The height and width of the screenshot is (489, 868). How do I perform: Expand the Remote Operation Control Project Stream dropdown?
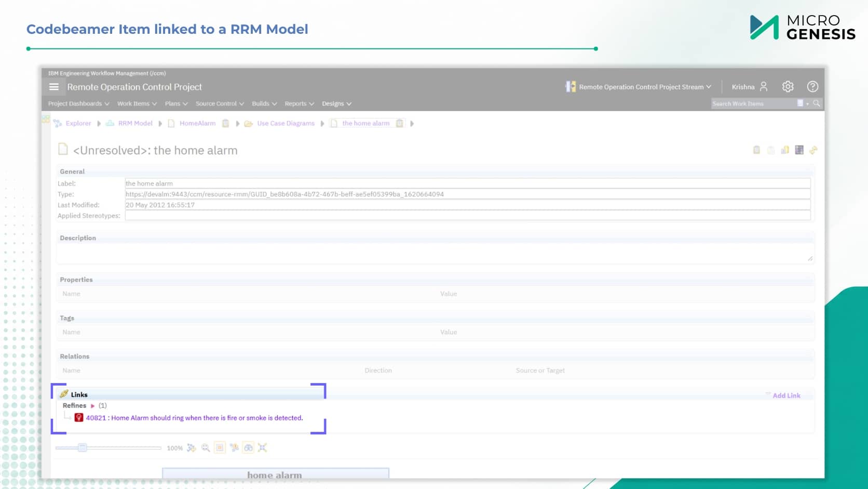tap(709, 87)
